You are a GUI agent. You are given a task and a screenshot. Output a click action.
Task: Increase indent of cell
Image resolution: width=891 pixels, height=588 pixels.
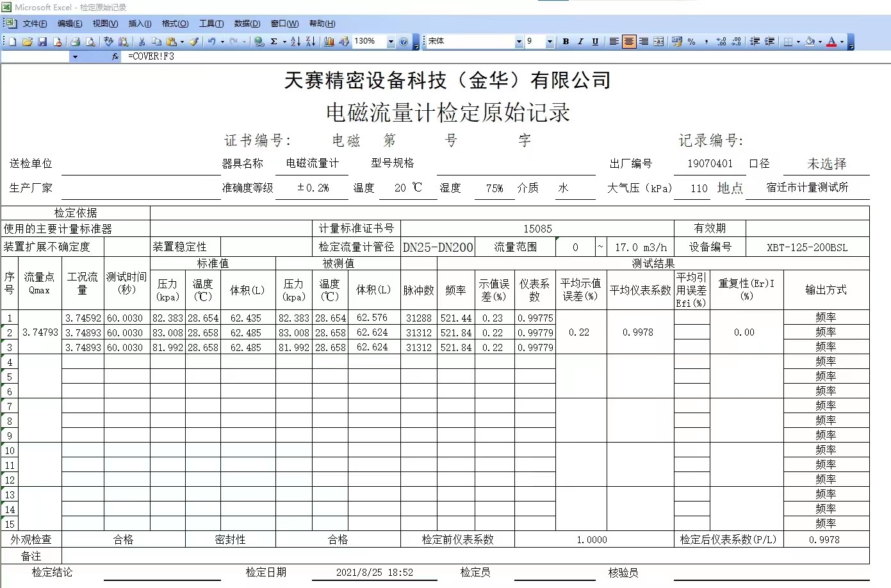[x=769, y=42]
